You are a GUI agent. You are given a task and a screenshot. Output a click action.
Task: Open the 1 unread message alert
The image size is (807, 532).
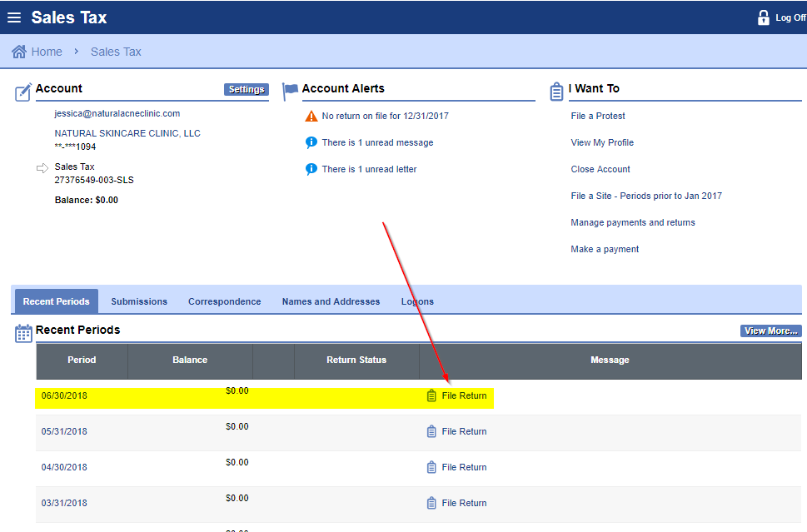pos(378,142)
